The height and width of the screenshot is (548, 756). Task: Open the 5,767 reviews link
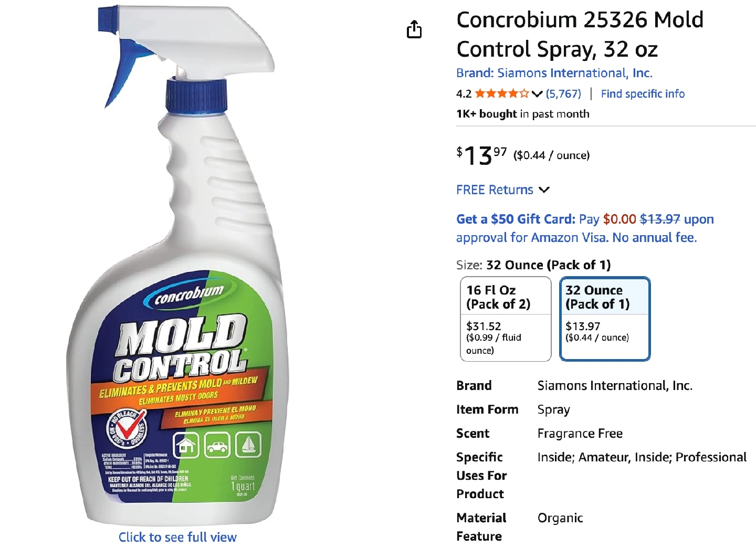(563, 94)
